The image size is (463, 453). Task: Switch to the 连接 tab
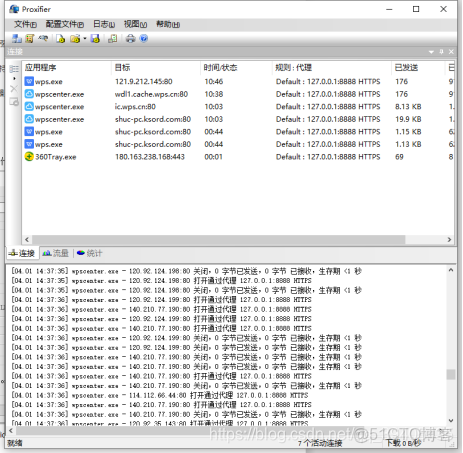tap(22, 253)
